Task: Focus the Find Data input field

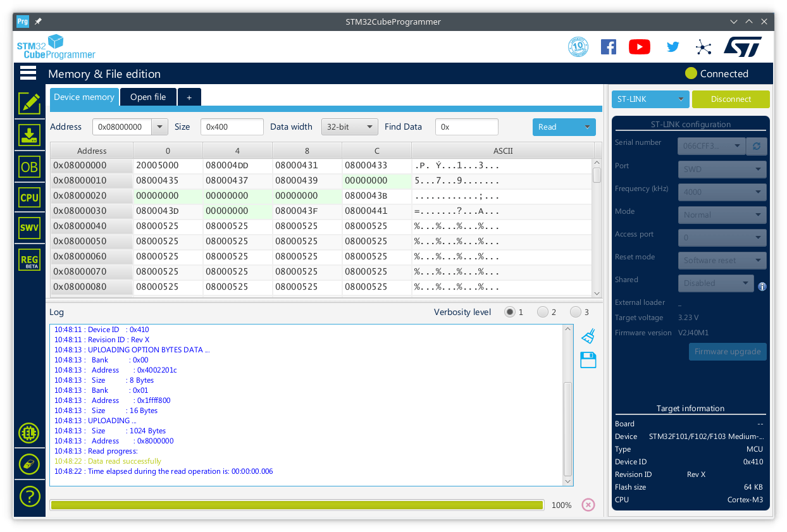Action: 467,127
